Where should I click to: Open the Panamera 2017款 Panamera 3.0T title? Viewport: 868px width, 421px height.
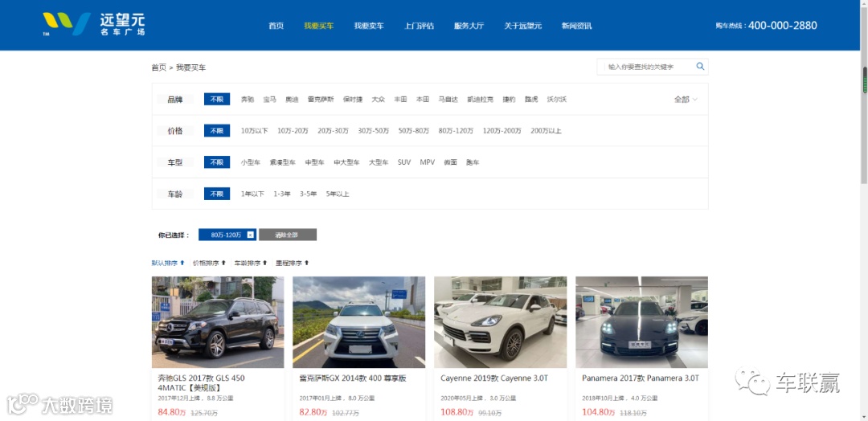click(641, 378)
